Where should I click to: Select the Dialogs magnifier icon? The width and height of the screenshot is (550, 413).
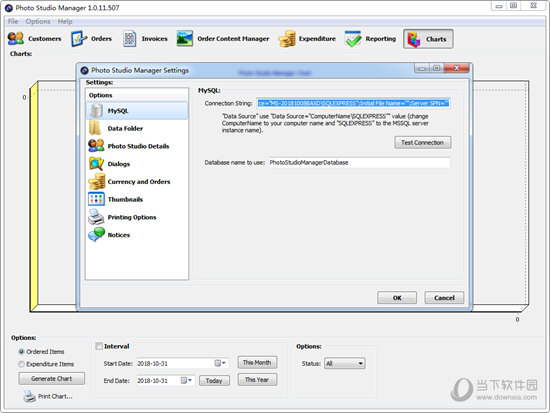pos(96,164)
